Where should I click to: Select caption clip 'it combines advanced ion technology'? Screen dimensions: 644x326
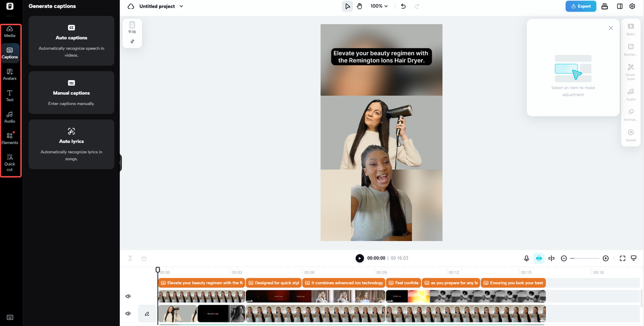tap(344, 283)
